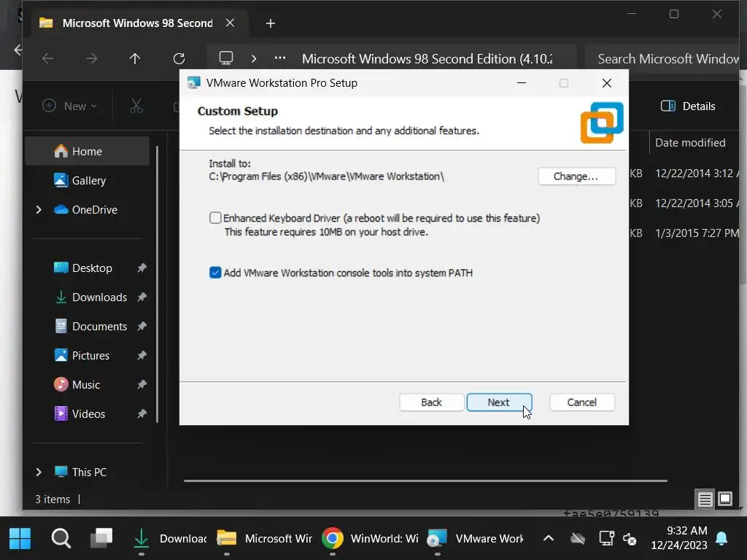Click the muted volume tray icon
Viewport: 747px width, 560px height.
(630, 539)
